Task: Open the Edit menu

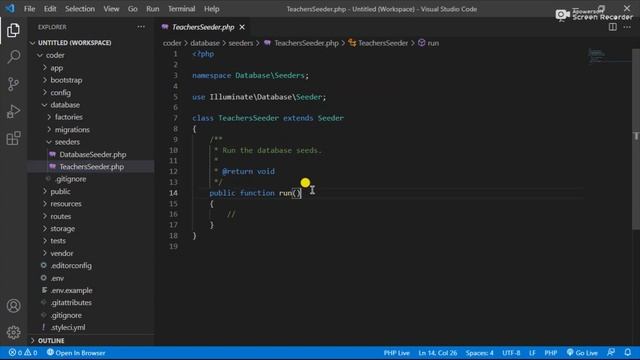Action: click(x=50, y=9)
